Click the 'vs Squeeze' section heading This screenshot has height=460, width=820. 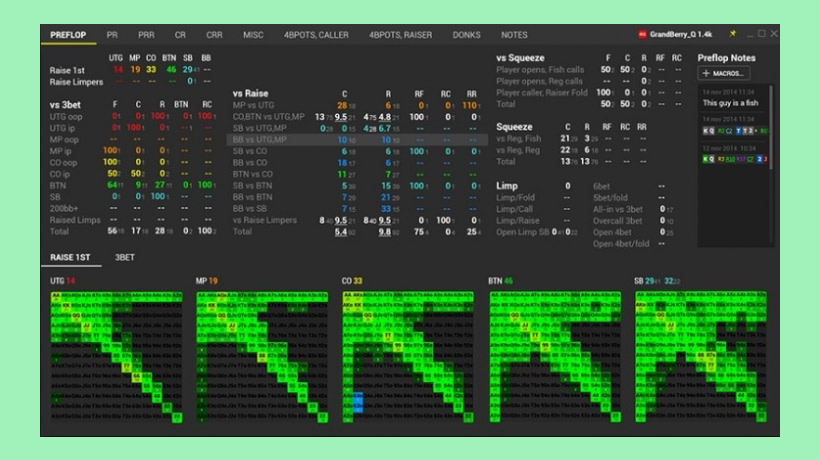pos(520,58)
